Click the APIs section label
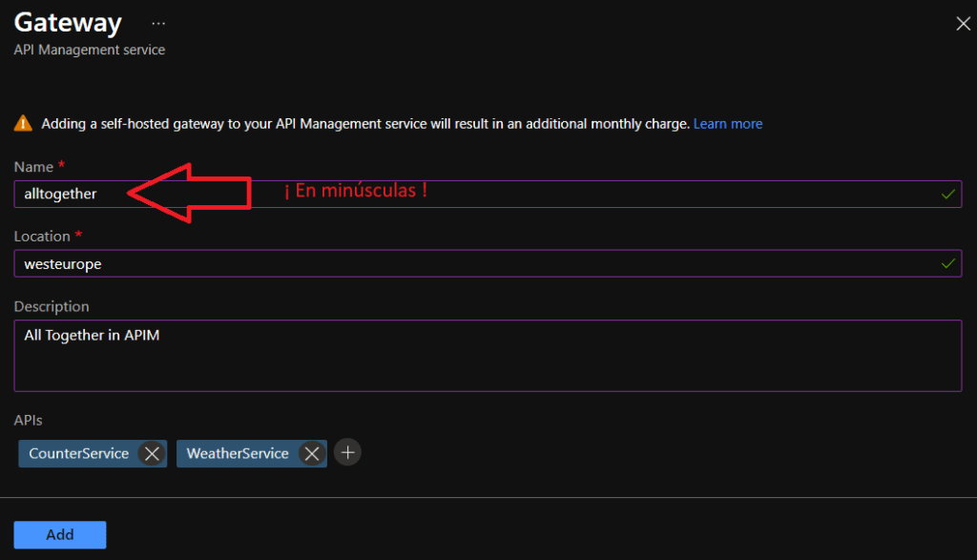This screenshot has width=977, height=560. coord(29,420)
